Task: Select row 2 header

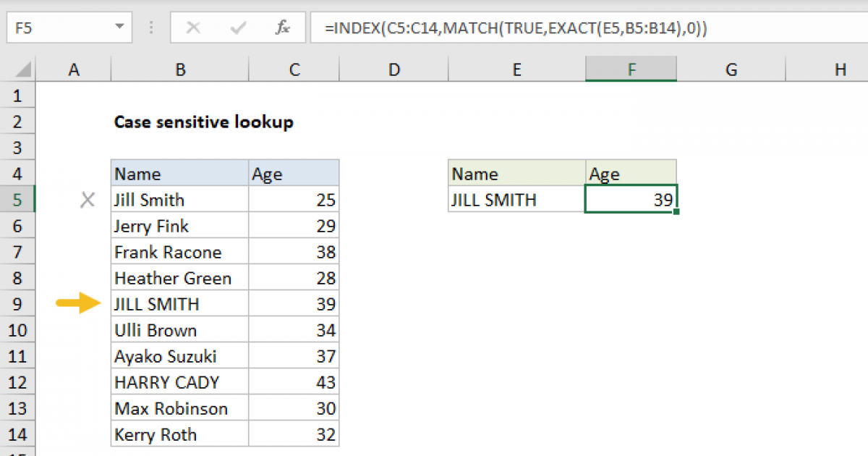Action: pyautogui.click(x=18, y=122)
